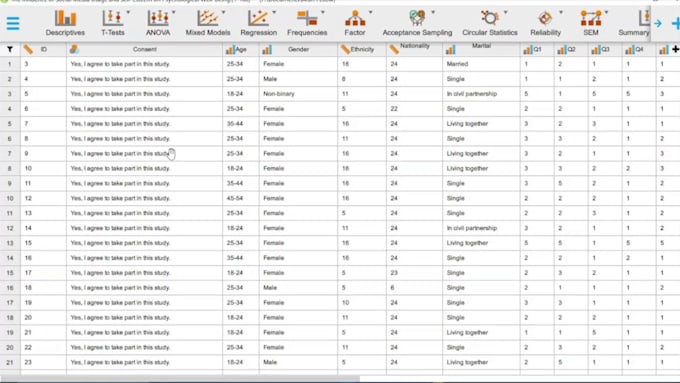Click the horizontal scrollbar at bottom
The image size is (680, 383).
180,379
